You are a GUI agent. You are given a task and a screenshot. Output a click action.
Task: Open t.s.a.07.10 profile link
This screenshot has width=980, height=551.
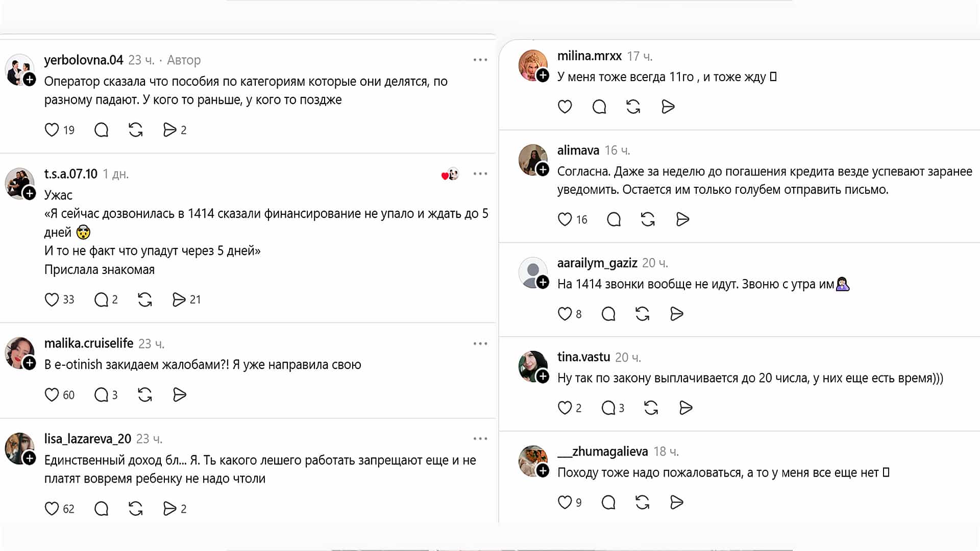click(x=70, y=174)
